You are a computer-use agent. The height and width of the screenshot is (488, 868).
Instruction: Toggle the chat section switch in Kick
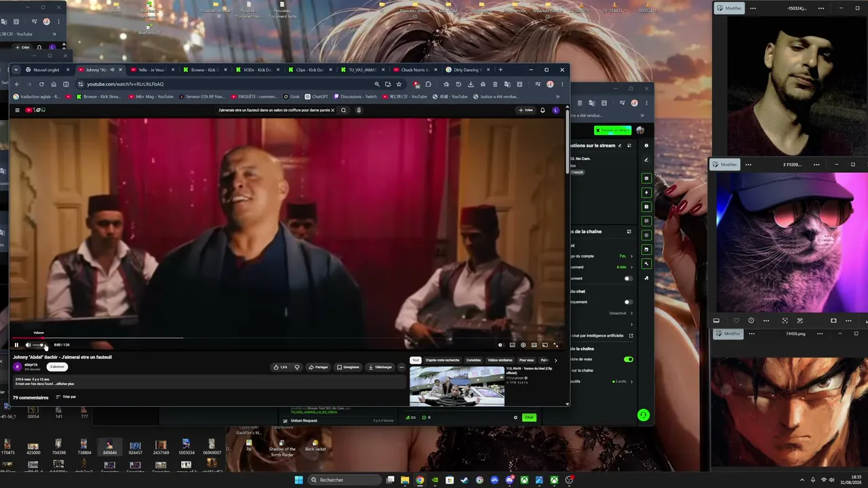[628, 302]
